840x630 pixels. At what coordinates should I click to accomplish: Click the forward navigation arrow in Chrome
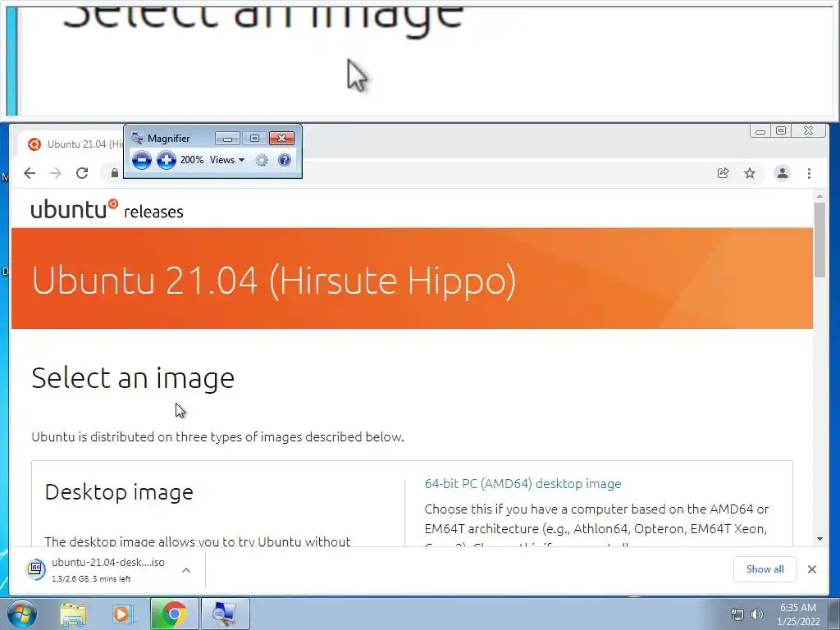56,173
